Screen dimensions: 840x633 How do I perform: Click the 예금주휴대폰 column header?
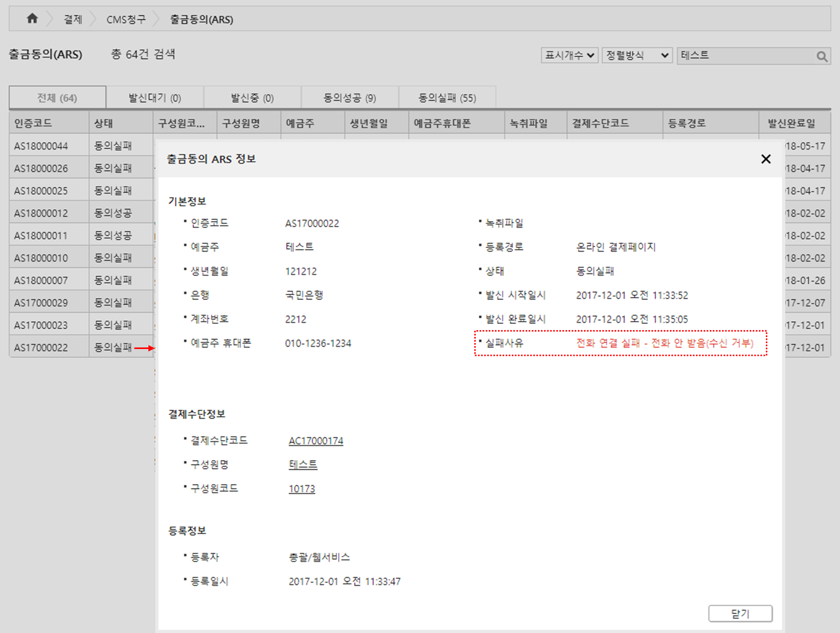click(x=456, y=123)
